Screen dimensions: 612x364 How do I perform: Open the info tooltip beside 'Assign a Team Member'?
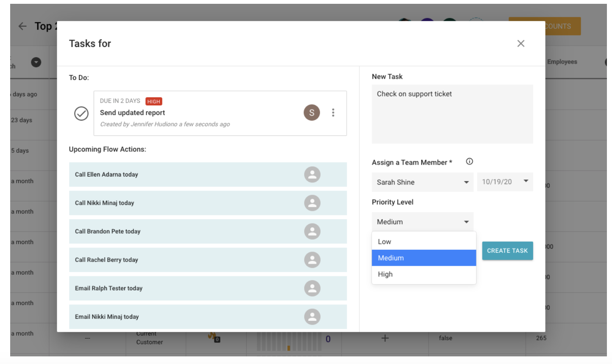[x=469, y=161]
